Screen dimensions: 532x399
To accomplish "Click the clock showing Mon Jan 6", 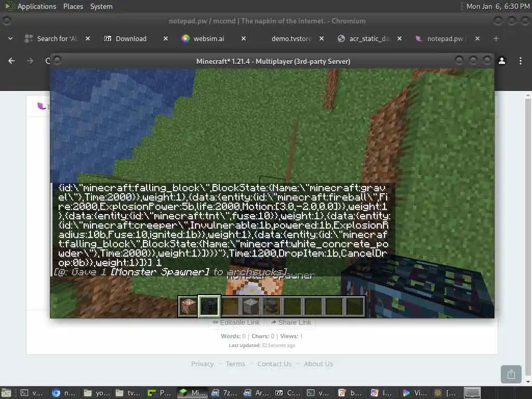I will tap(498, 6).
